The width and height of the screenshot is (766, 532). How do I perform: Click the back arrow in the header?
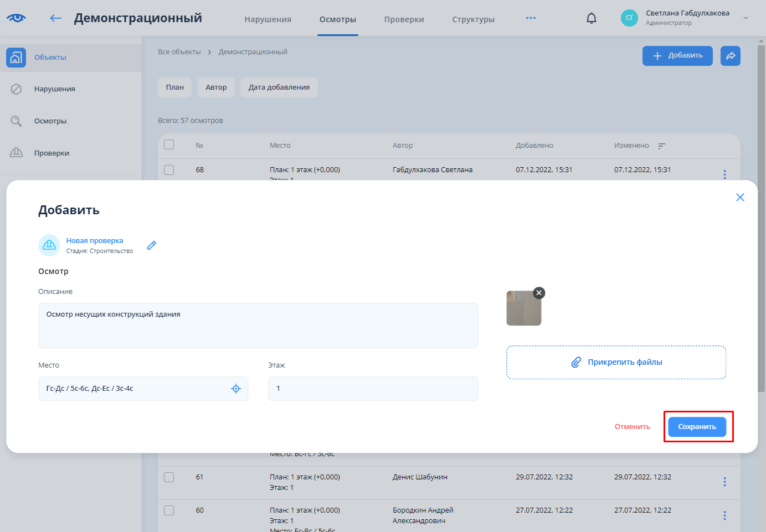tap(55, 18)
